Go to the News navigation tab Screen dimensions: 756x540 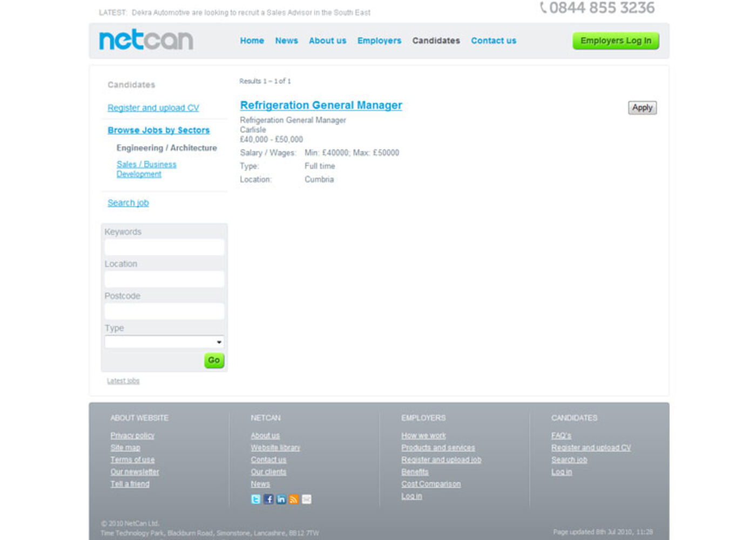pos(286,40)
